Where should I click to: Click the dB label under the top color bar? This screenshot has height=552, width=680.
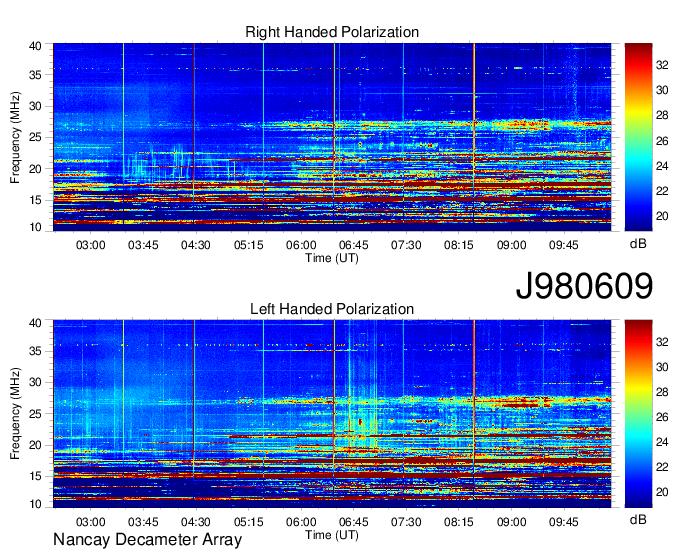[x=638, y=244]
